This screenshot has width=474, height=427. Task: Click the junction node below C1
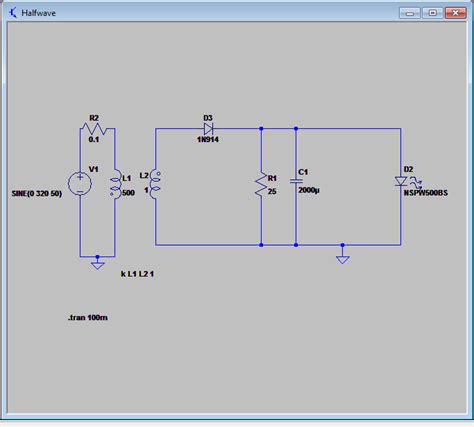296,245
